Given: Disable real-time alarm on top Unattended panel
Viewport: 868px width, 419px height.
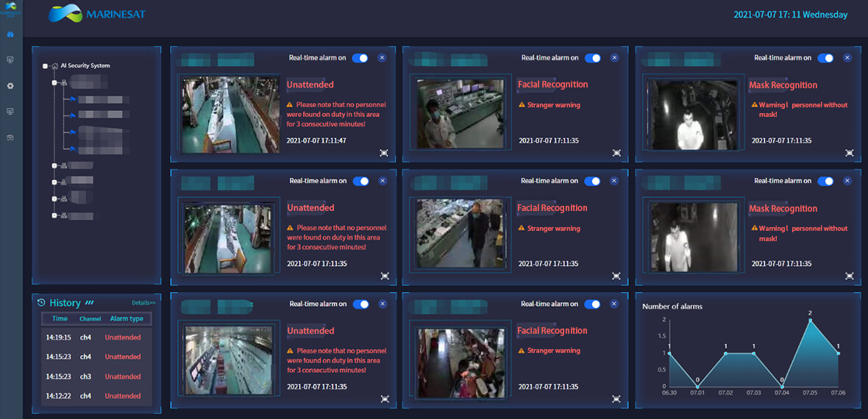Looking at the screenshot, I should click(360, 58).
